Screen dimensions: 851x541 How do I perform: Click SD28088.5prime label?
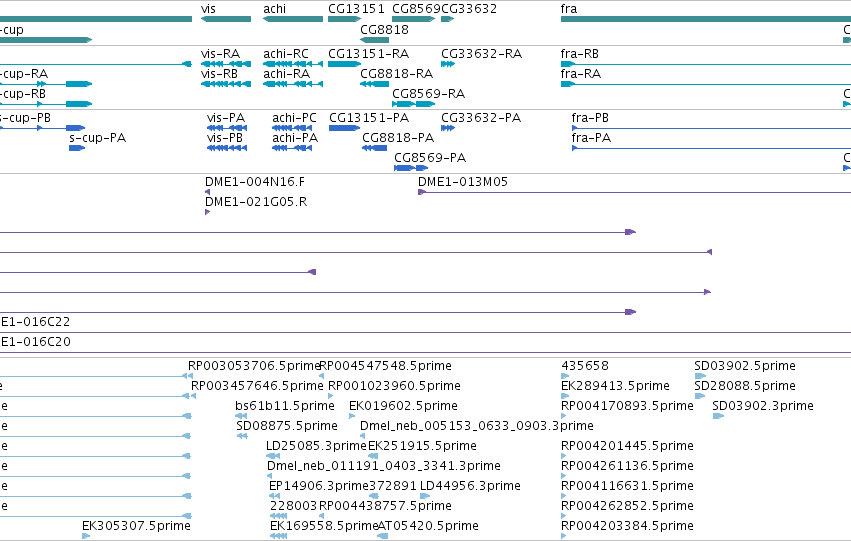tap(745, 386)
